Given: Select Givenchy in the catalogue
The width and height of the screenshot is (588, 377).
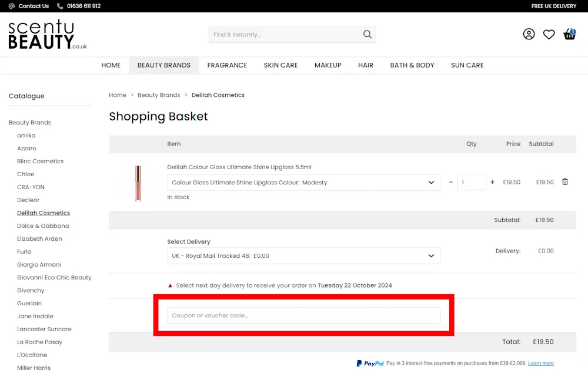Looking at the screenshot, I should 31,291.
